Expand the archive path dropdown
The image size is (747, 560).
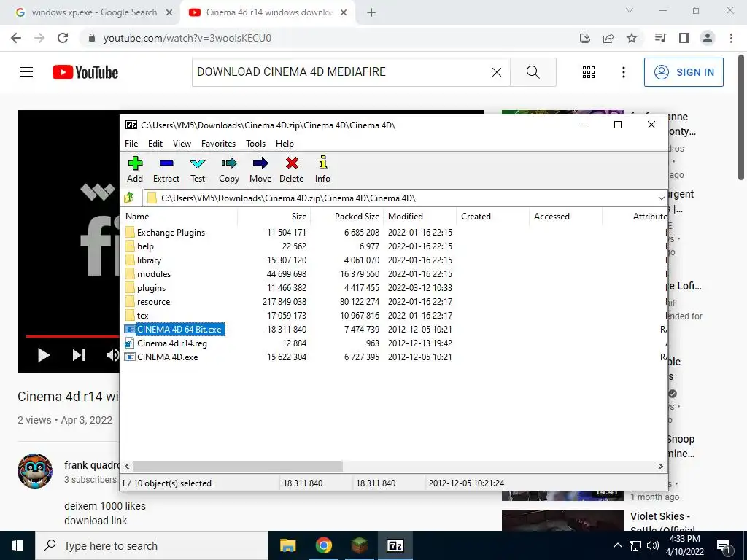click(x=661, y=198)
